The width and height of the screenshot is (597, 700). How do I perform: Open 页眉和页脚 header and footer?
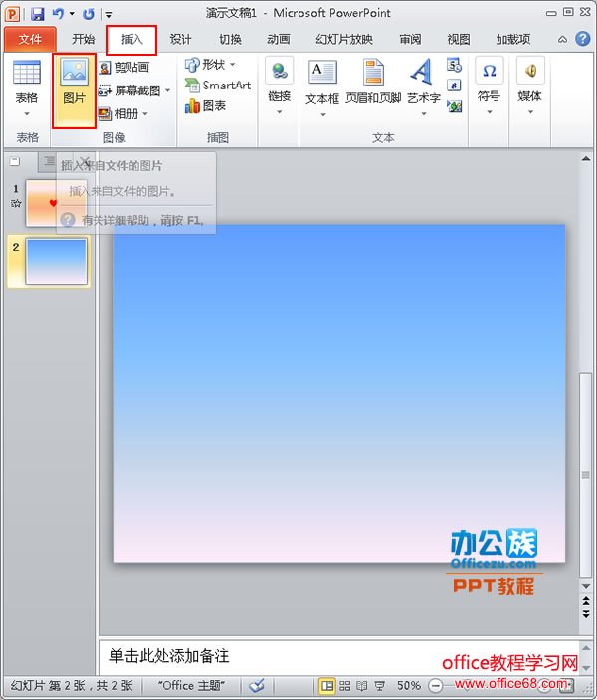tap(373, 82)
